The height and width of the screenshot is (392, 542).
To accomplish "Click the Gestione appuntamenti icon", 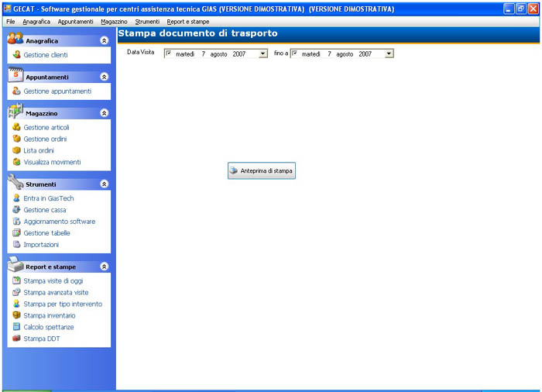I will (16, 91).
